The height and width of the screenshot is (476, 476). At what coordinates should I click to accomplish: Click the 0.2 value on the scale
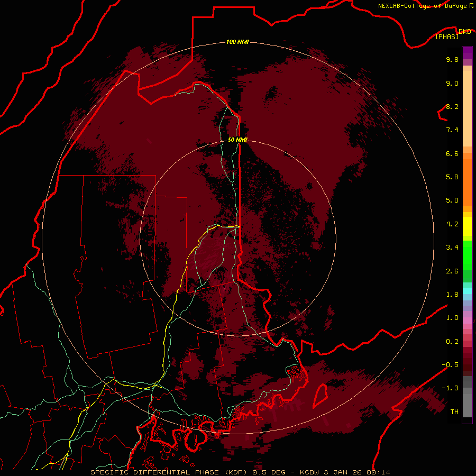[x=452, y=341]
